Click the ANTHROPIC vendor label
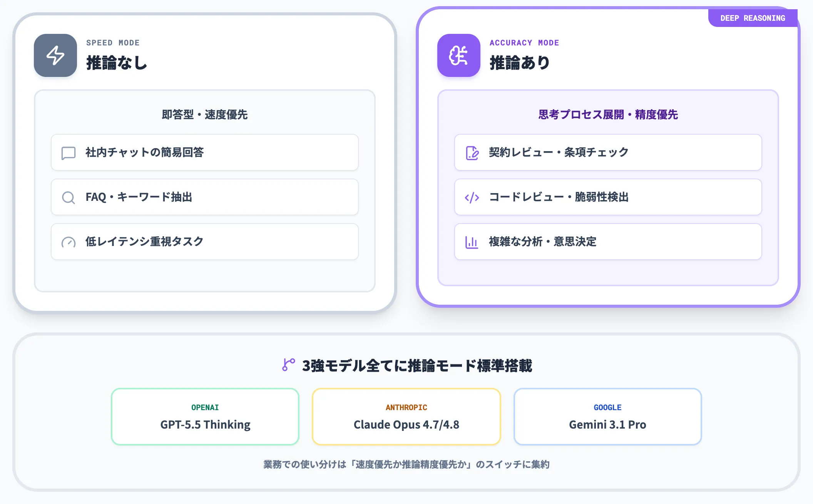The image size is (813, 504). coord(406,407)
